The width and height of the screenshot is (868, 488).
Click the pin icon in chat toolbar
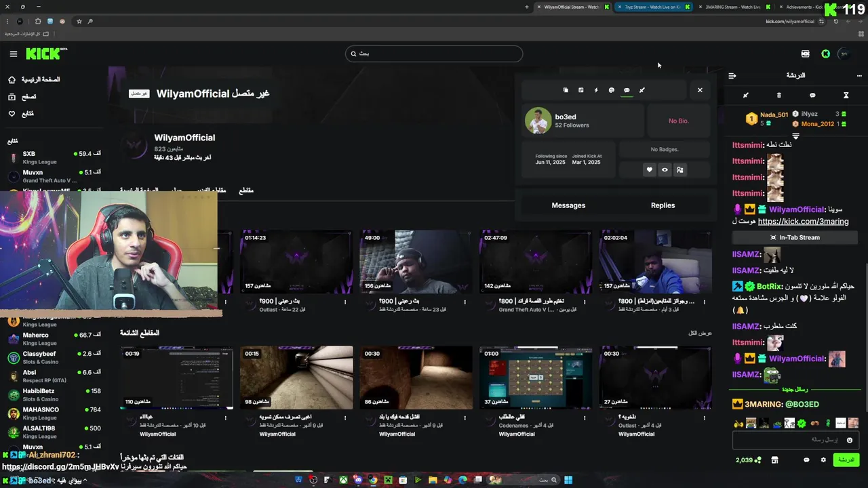click(746, 96)
